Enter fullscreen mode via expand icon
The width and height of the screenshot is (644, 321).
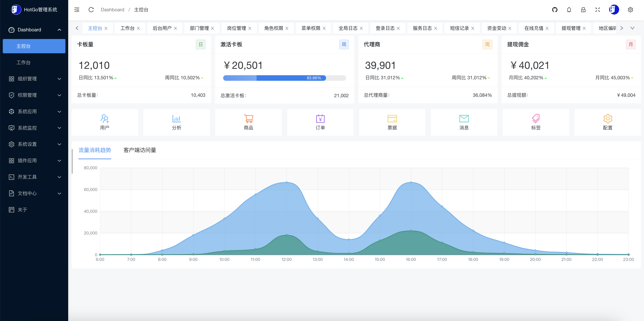point(598,10)
